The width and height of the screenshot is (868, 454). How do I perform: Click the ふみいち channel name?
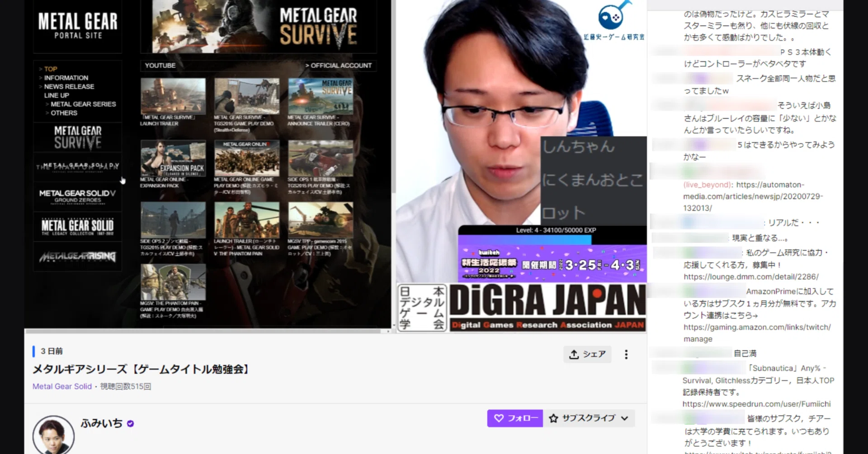[101, 423]
